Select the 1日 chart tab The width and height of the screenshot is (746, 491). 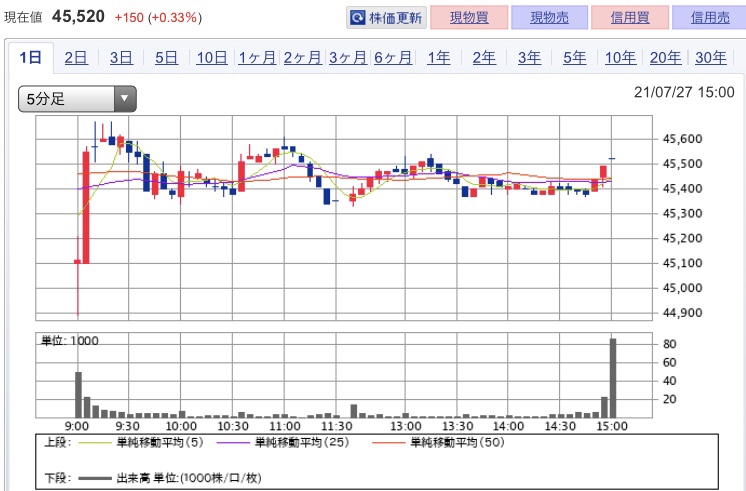pyautogui.click(x=30, y=58)
